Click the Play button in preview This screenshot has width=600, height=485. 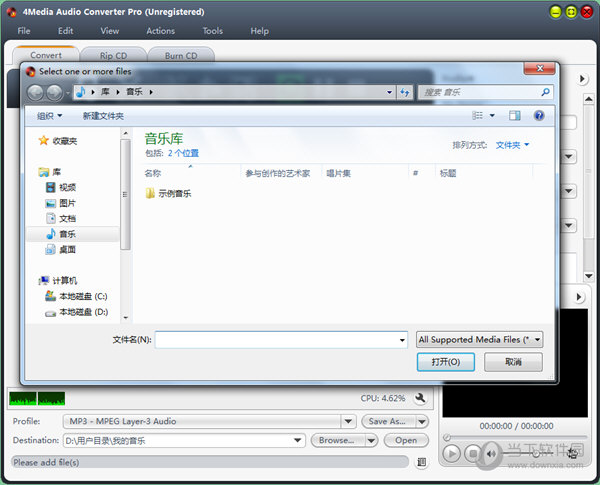click(x=452, y=454)
